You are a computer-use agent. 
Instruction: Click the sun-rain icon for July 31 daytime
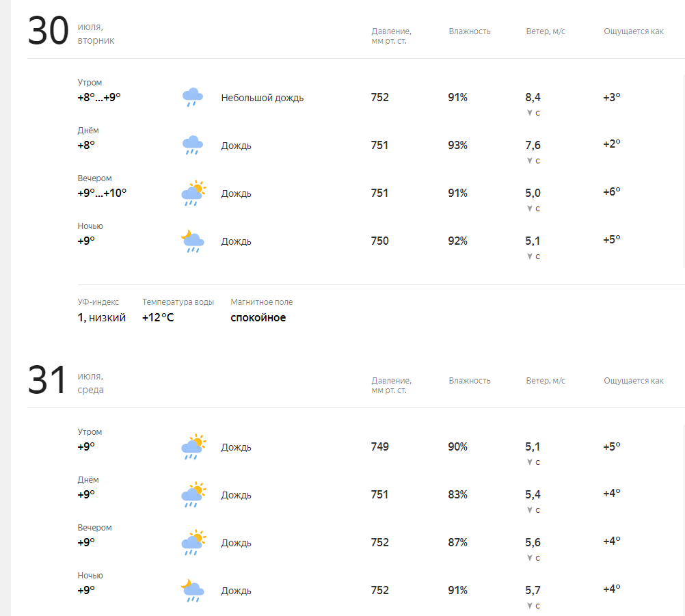point(193,494)
